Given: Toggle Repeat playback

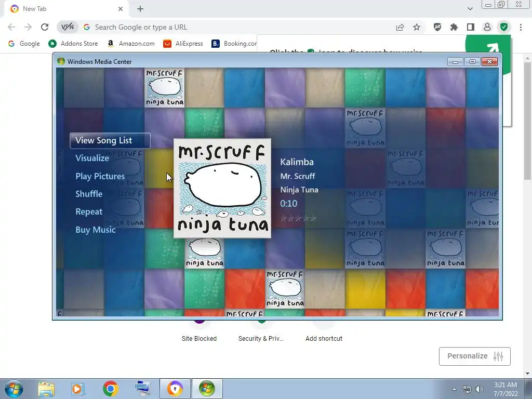Looking at the screenshot, I should (88, 212).
